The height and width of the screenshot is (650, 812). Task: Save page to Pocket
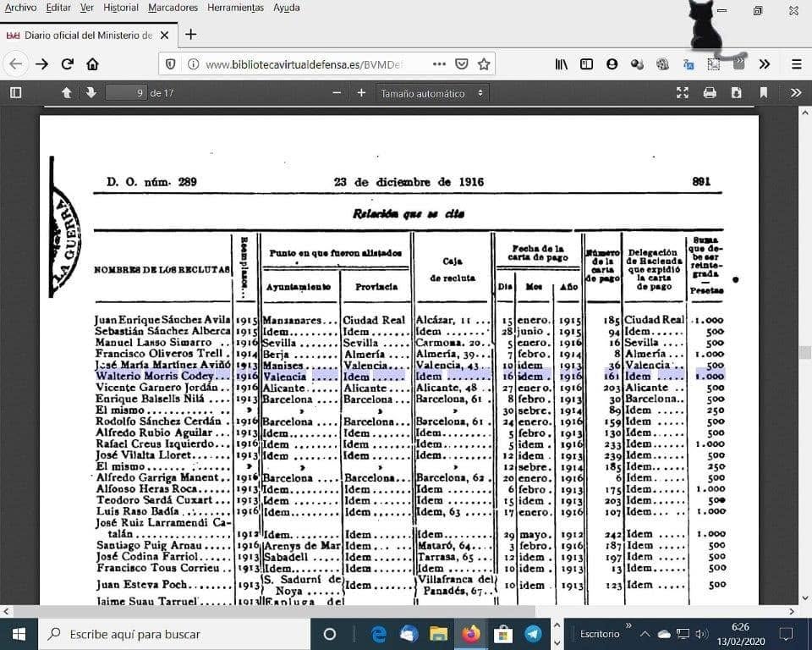(x=462, y=64)
